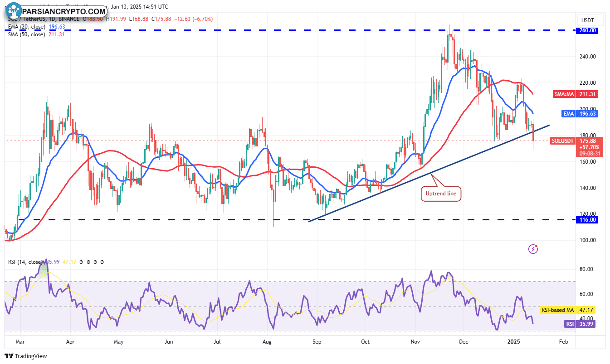This screenshot has height=364, width=610.
Task: Click the Nov label on time axis
Action: pos(415,342)
